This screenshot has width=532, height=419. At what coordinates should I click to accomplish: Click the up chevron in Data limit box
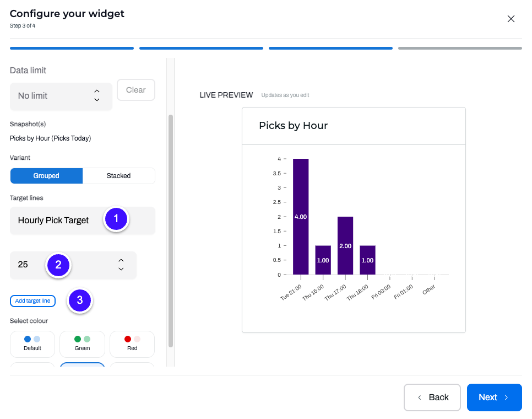pyautogui.click(x=97, y=91)
